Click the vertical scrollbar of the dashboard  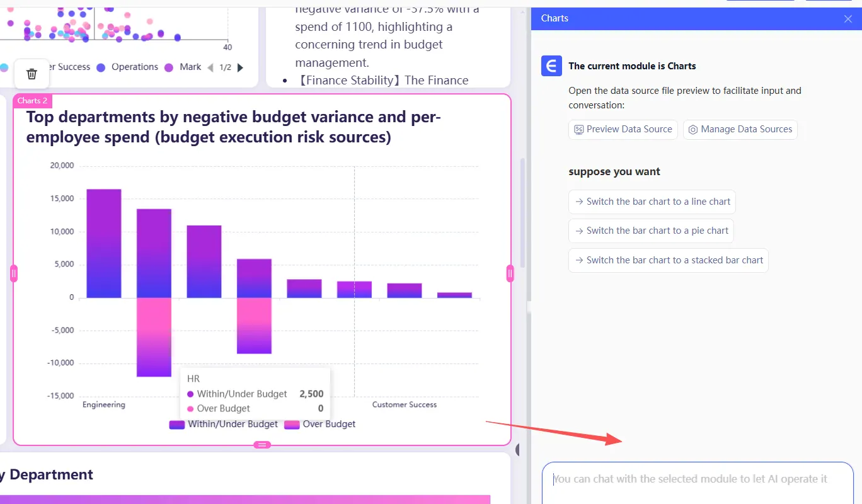522,212
